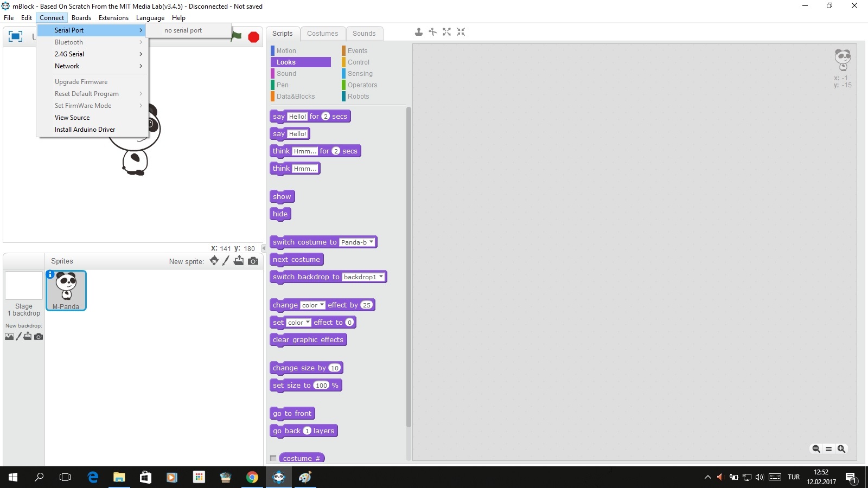The width and height of the screenshot is (868, 488).
Task: Open File Explorer from the taskbar
Action: [x=119, y=477]
